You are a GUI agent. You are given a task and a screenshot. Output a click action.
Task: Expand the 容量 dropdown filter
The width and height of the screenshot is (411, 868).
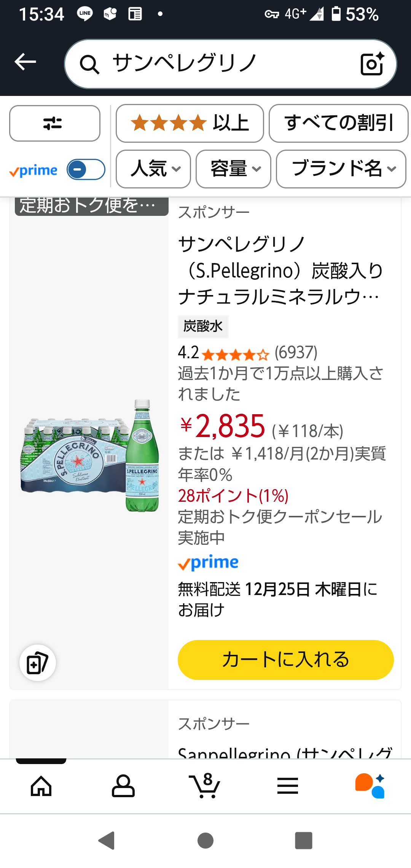(x=233, y=169)
